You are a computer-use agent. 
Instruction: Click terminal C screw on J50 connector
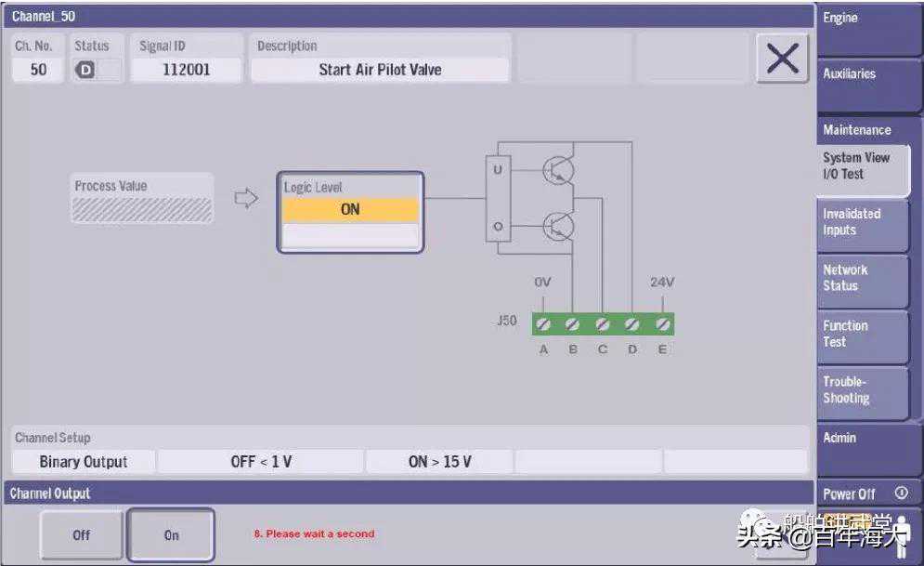pos(603,324)
